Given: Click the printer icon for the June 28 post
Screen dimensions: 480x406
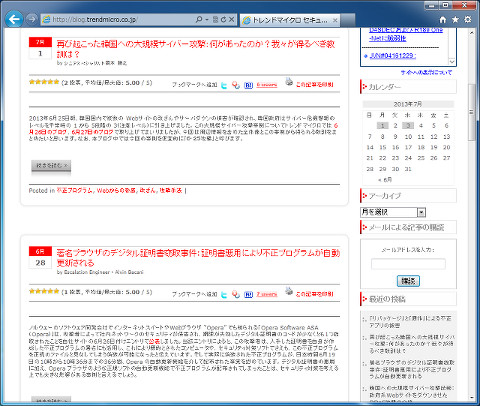Looking at the screenshot, I should pos(289,291).
